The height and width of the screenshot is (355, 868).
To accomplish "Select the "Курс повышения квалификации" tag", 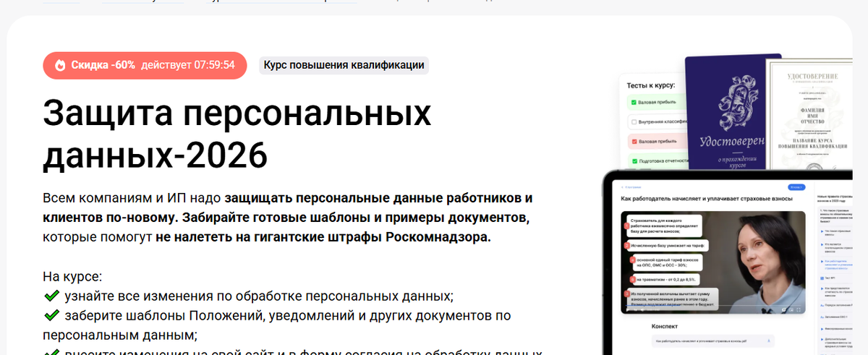I will click(344, 65).
